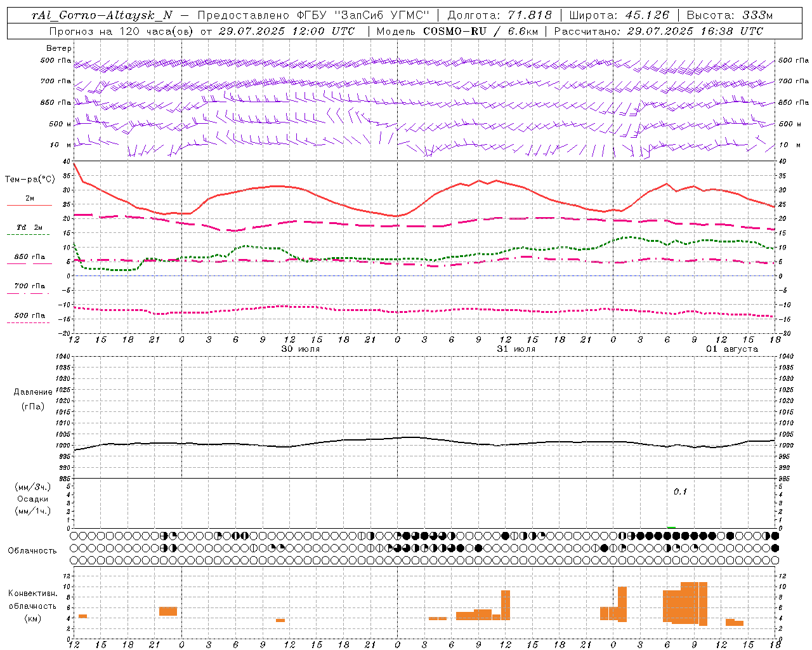Select the model label 'COSMO-RU / 6.6км'
This screenshot has width=812, height=650.
[481, 31]
